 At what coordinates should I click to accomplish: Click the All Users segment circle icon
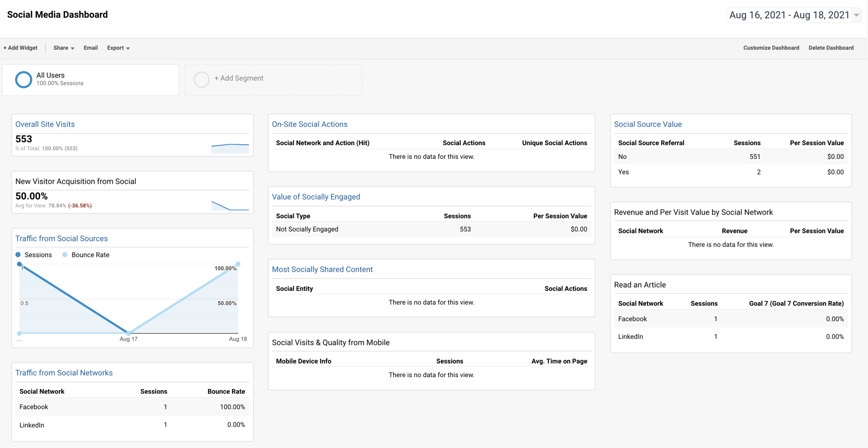(23, 79)
